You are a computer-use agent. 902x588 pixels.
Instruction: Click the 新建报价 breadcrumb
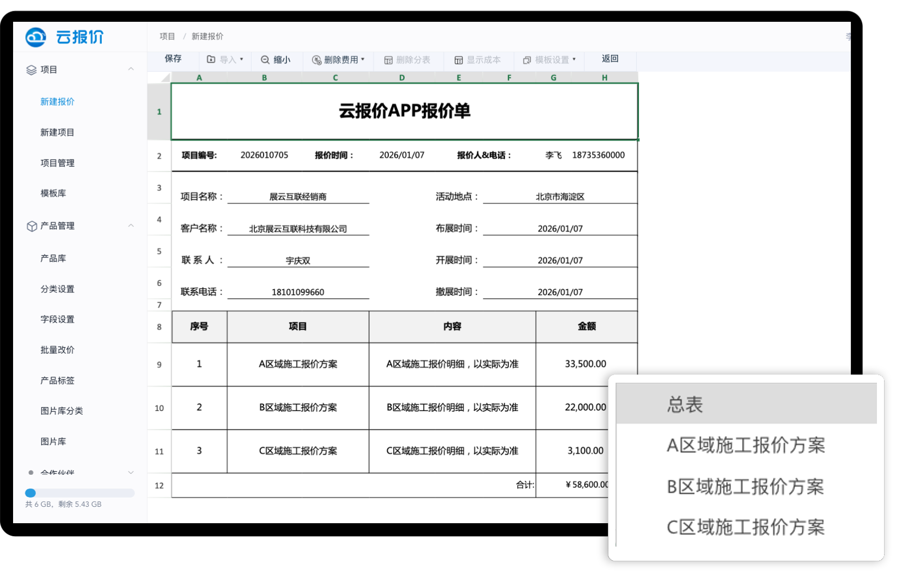pos(208,36)
